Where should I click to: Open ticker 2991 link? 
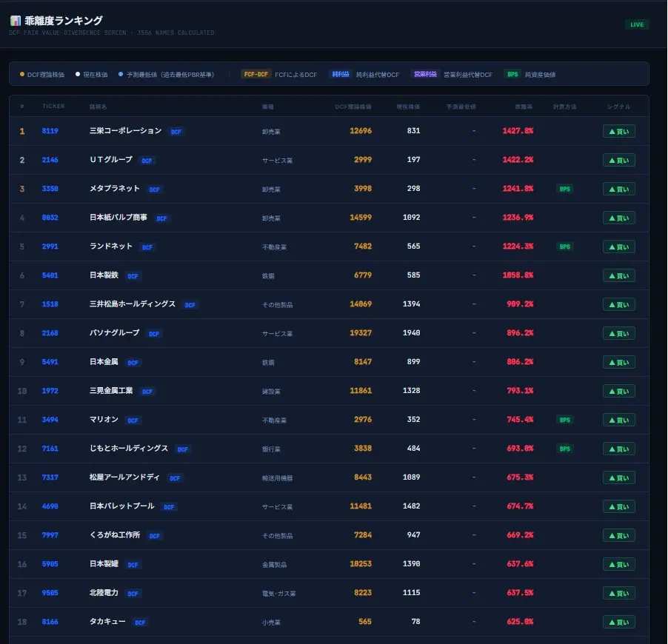50,246
